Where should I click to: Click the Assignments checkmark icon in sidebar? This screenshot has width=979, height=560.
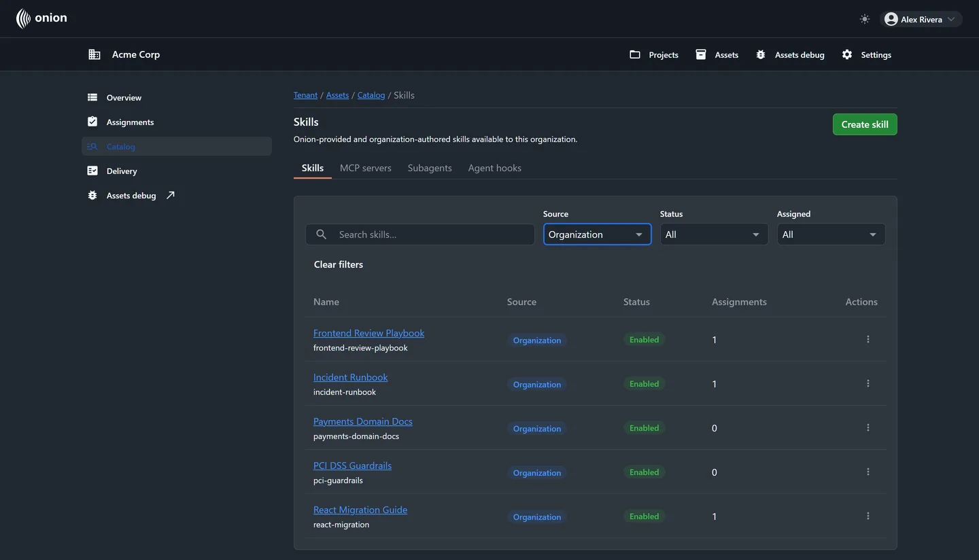click(x=92, y=122)
